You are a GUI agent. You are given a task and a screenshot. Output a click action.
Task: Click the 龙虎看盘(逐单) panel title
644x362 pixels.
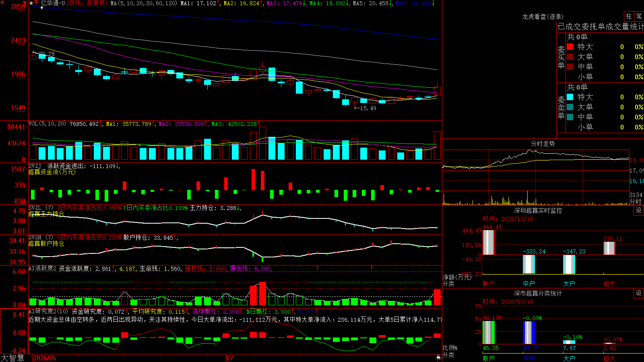coord(543,16)
